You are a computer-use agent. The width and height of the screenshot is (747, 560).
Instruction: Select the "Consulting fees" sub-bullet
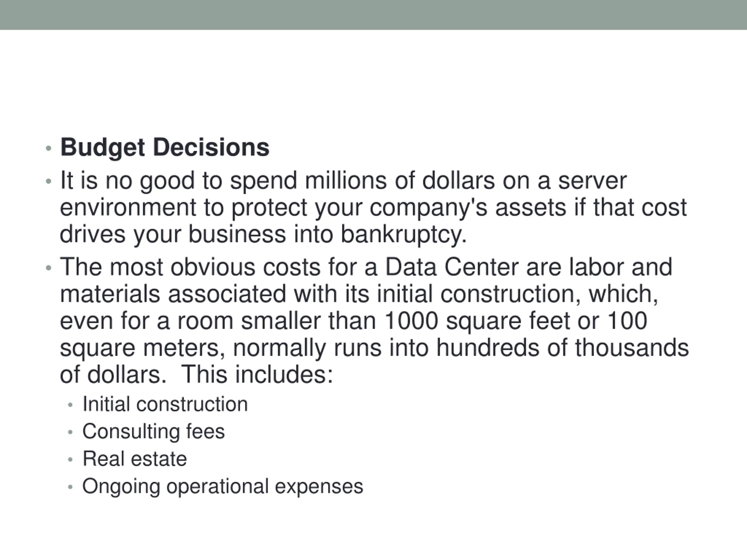click(153, 431)
